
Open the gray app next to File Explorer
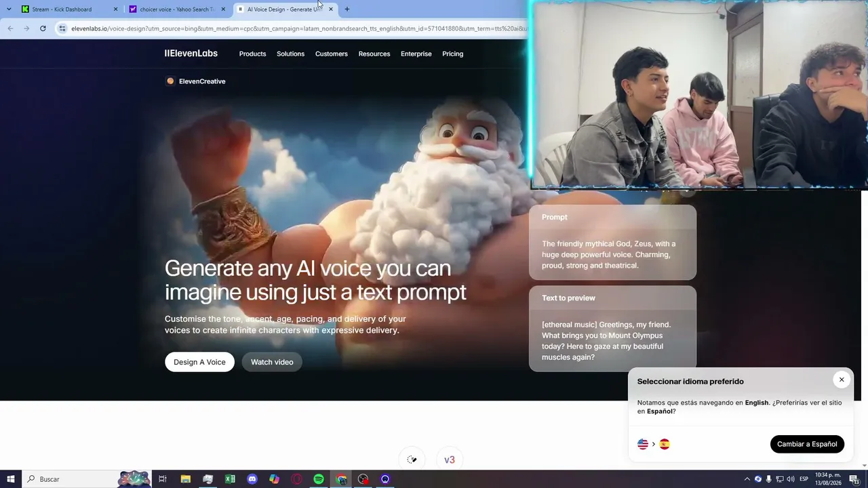tap(208, 479)
